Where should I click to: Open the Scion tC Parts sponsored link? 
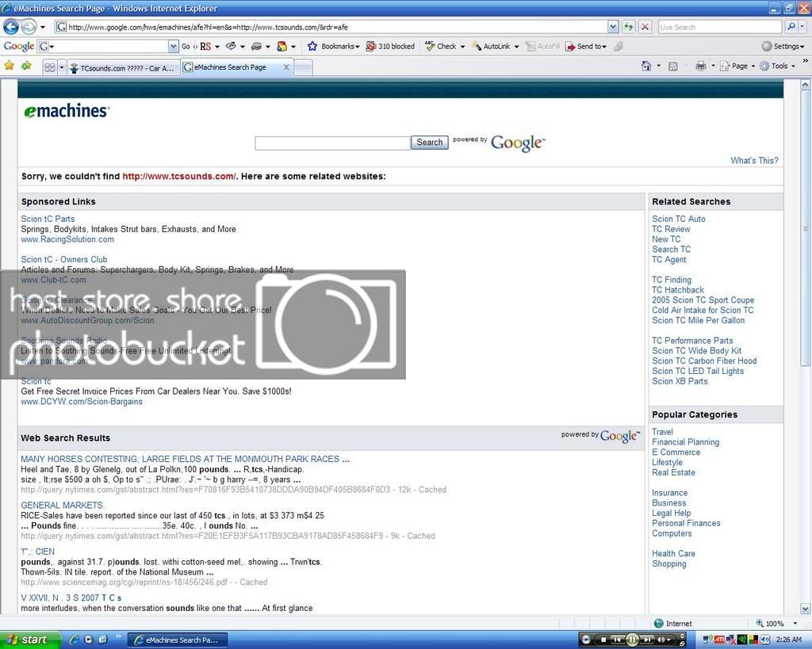click(x=48, y=219)
